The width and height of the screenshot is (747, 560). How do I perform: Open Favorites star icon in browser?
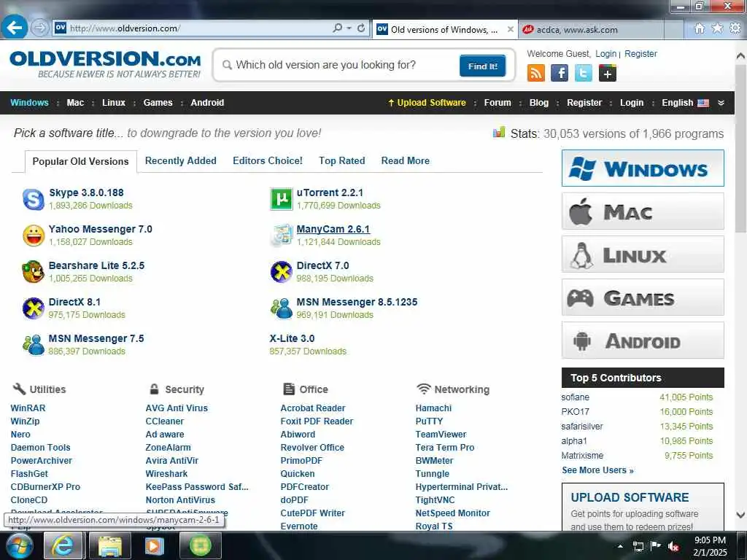click(717, 28)
